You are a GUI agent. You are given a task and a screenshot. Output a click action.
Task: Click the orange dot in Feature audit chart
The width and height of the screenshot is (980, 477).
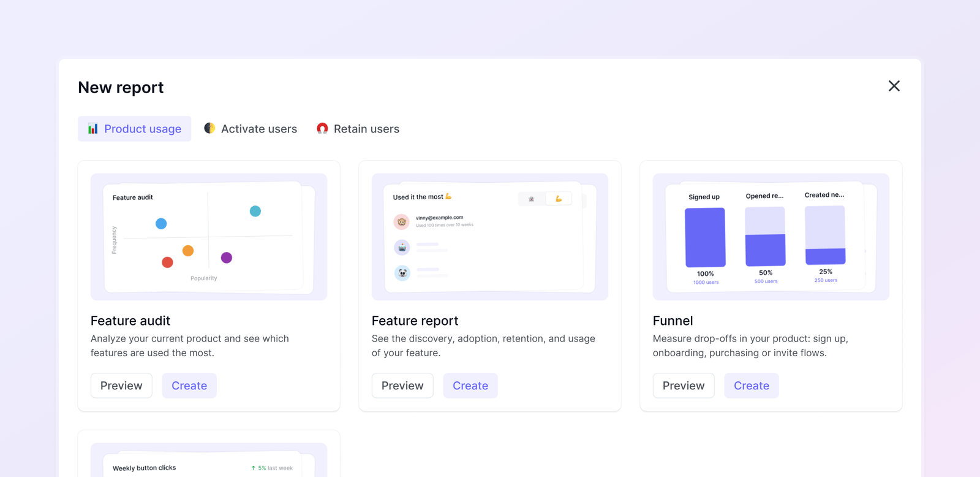(188, 251)
